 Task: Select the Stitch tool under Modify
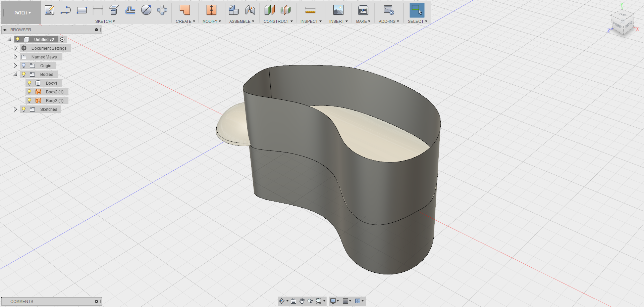pyautogui.click(x=211, y=10)
